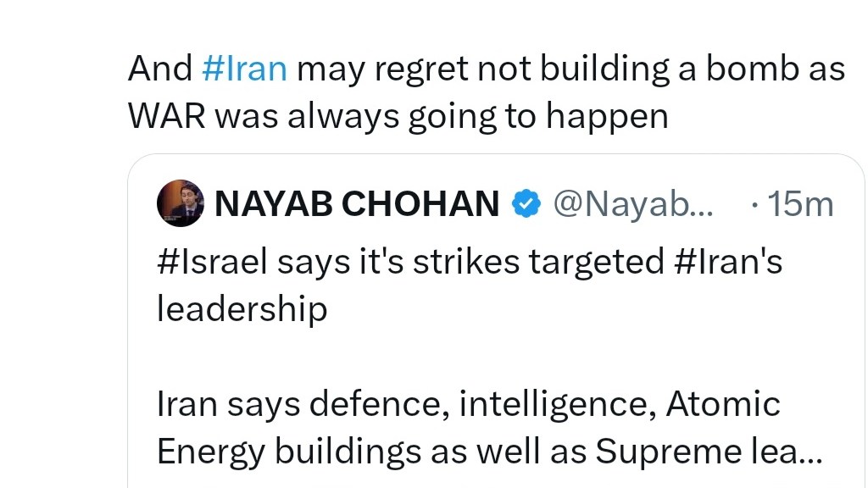Click the word "leadership" in quoted post
This screenshot has height=488, width=868.
click(242, 309)
